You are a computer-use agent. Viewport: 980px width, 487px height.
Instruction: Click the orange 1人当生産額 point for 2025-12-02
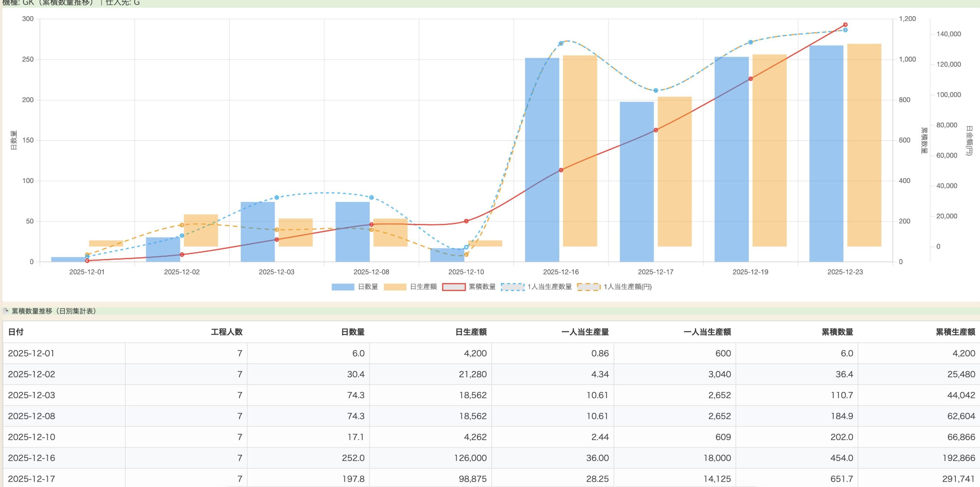click(x=182, y=225)
